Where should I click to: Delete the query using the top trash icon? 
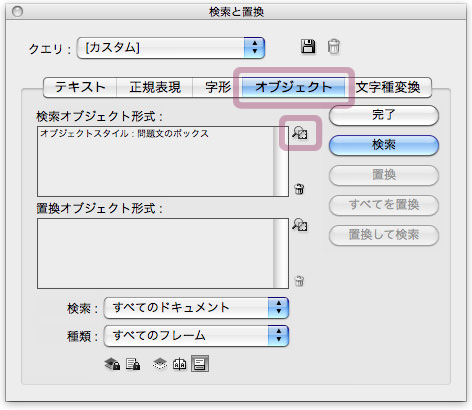point(333,46)
